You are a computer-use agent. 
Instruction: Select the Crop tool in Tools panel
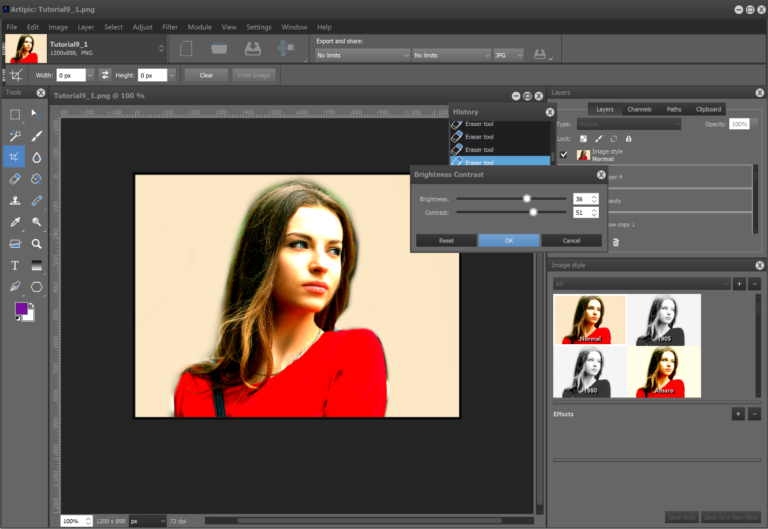pyautogui.click(x=14, y=157)
